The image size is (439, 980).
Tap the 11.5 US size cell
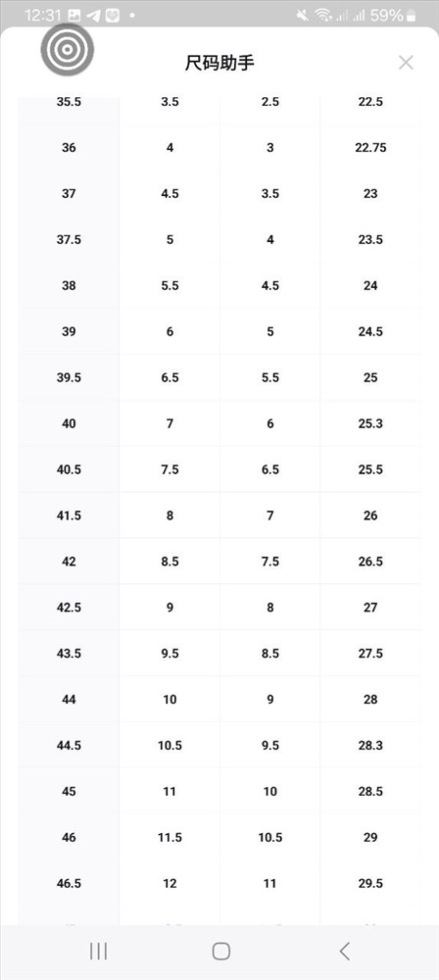point(170,837)
